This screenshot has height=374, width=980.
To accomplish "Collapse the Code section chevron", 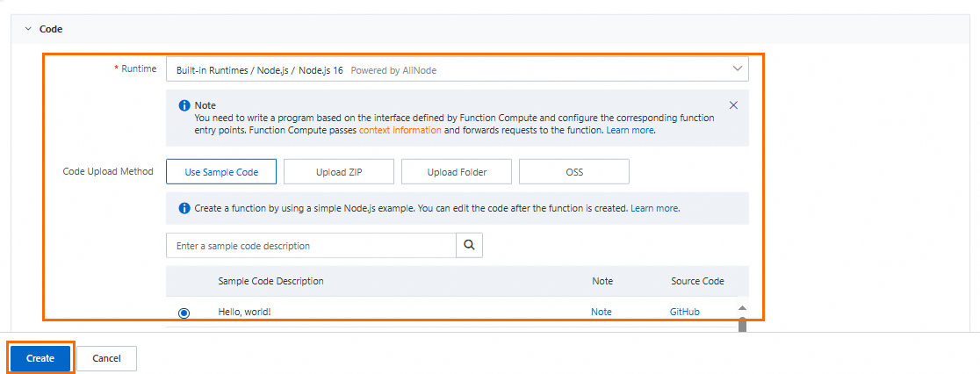I will 26,29.
